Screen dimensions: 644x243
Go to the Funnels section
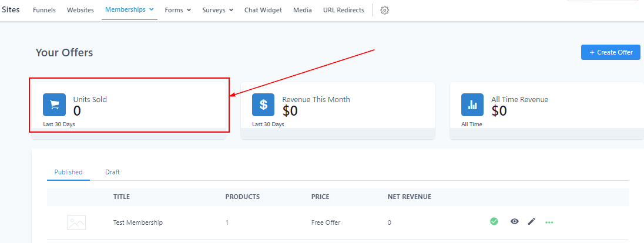pos(44,10)
